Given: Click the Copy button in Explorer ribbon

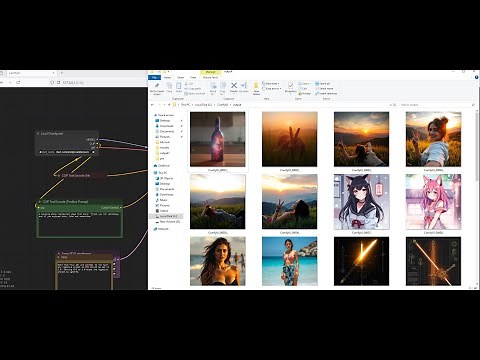Looking at the screenshot, I should coord(169,88).
